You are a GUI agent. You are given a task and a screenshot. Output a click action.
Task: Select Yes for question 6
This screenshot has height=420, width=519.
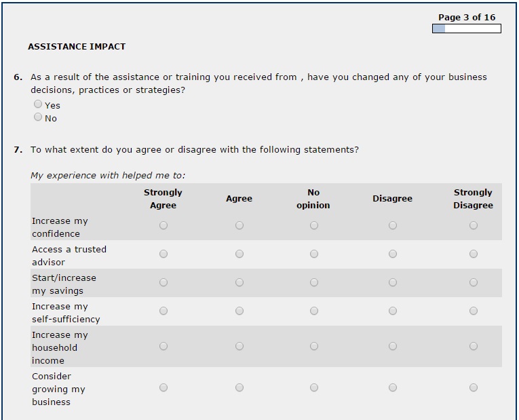38,104
